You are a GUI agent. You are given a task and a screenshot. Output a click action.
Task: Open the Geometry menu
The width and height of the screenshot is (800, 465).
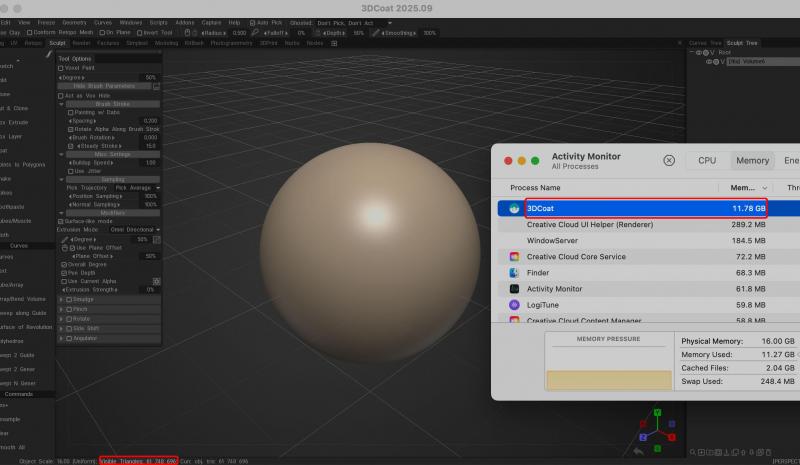[74, 21]
